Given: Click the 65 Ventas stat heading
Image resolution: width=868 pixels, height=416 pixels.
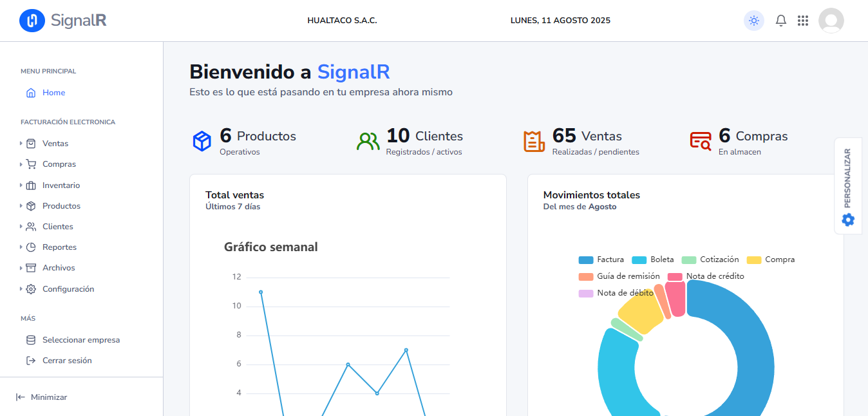Looking at the screenshot, I should [587, 136].
